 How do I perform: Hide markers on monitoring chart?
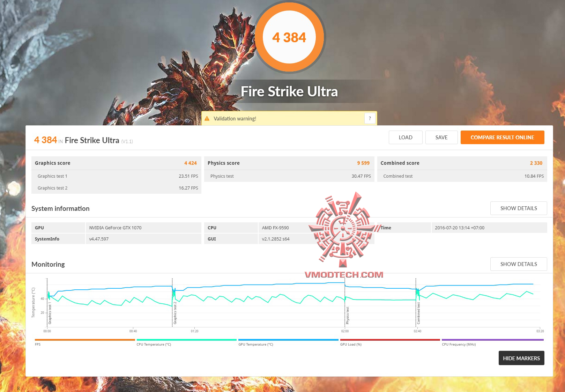coord(521,358)
